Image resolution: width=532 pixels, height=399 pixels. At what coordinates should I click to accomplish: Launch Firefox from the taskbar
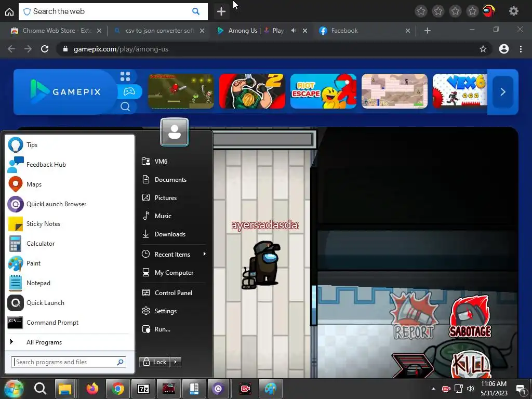pyautogui.click(x=92, y=389)
